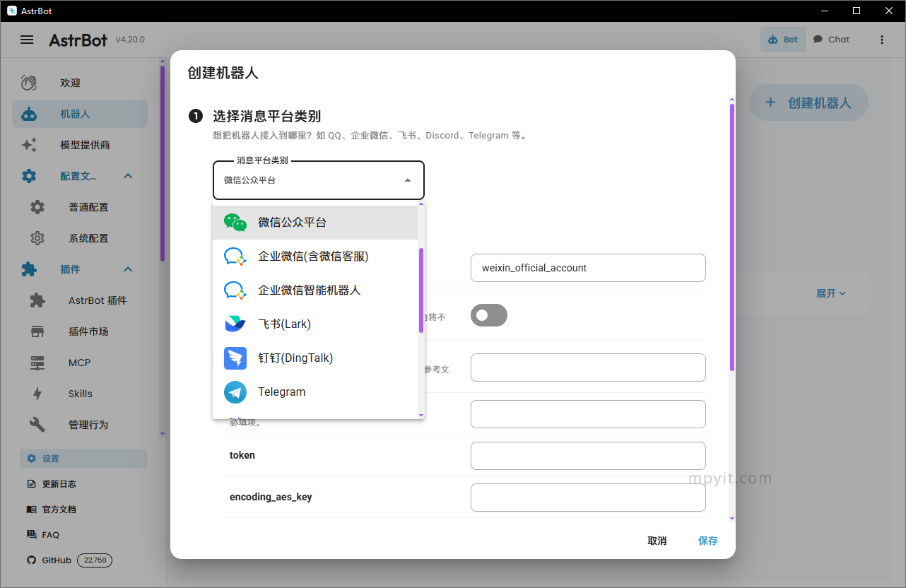Screen dimensions: 906x588
Task: Click the AstrBot 插件 puzzle icon
Action: coord(37,300)
